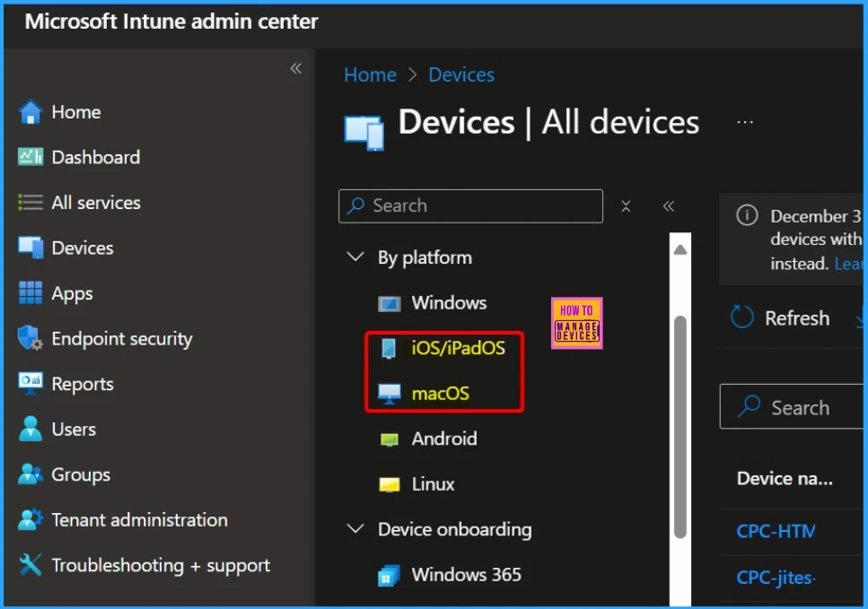Click the Android platform icon

[390, 439]
